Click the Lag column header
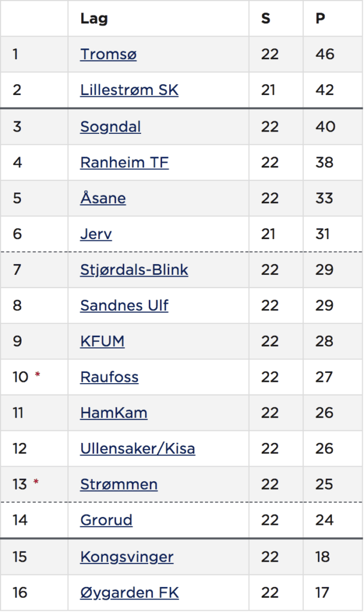The width and height of the screenshot is (364, 612). (94, 19)
